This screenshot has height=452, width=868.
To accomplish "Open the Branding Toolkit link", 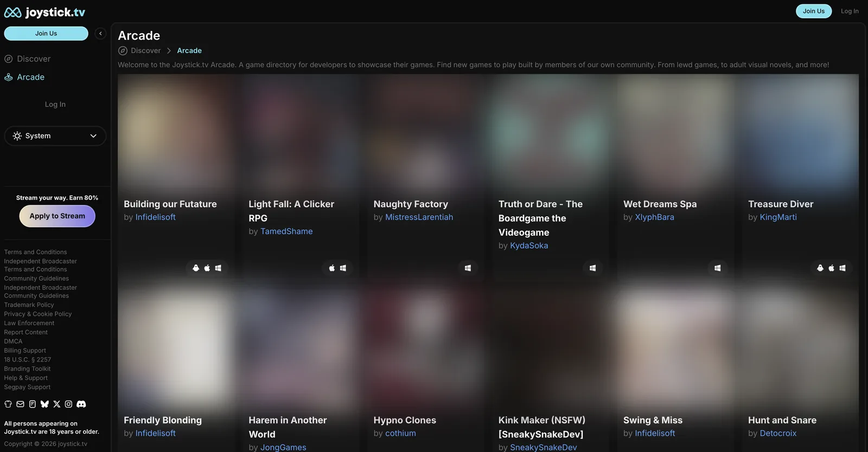I will pos(27,369).
